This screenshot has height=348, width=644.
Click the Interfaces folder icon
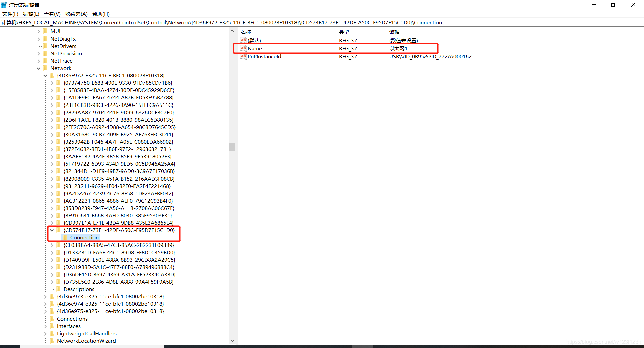[x=52, y=326]
